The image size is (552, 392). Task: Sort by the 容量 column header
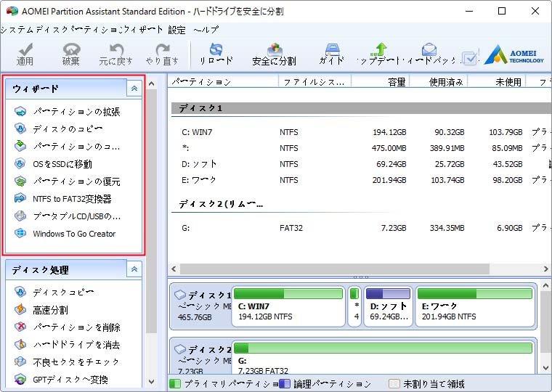(381, 82)
